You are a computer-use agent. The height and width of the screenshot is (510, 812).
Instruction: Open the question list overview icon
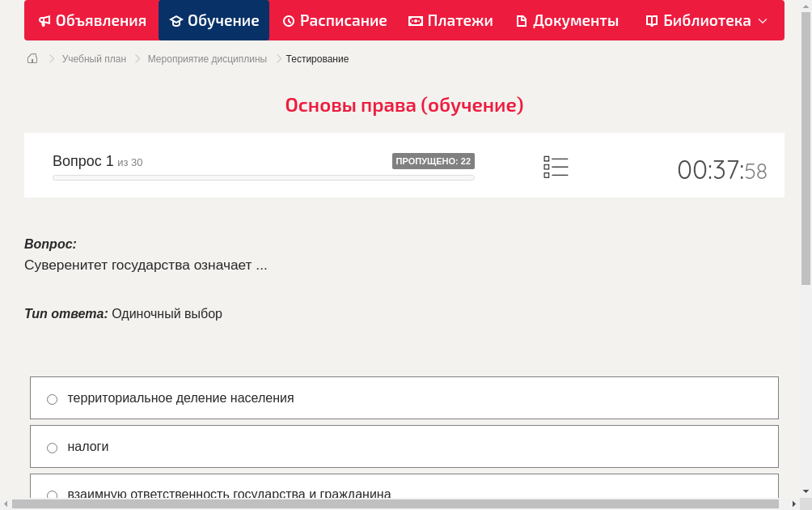pyautogui.click(x=556, y=167)
